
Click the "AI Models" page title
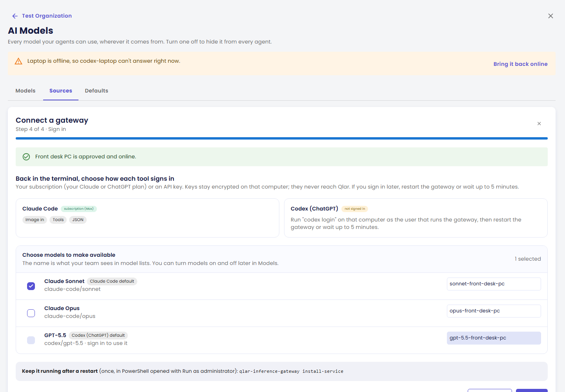coord(31,31)
